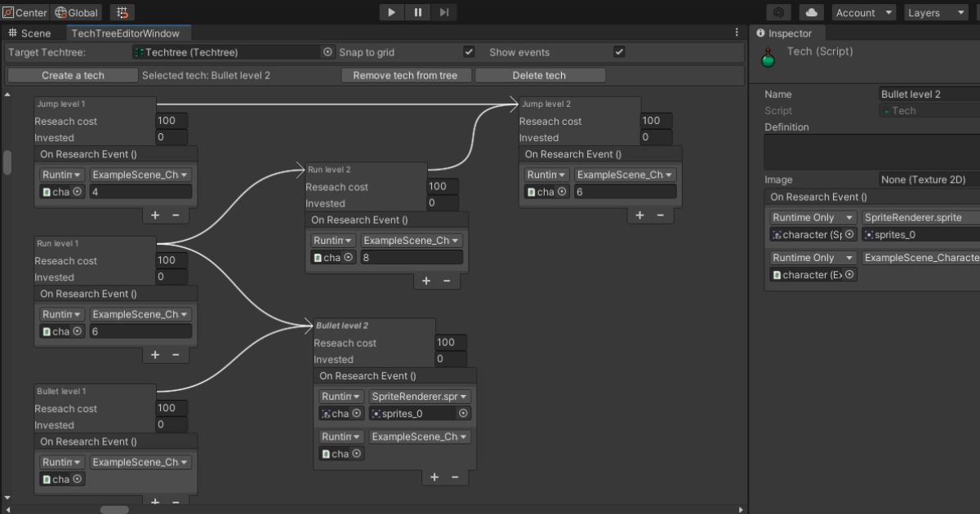Select the Center pivot toggle in the toolbar
The height and width of the screenshot is (514, 980).
23,12
